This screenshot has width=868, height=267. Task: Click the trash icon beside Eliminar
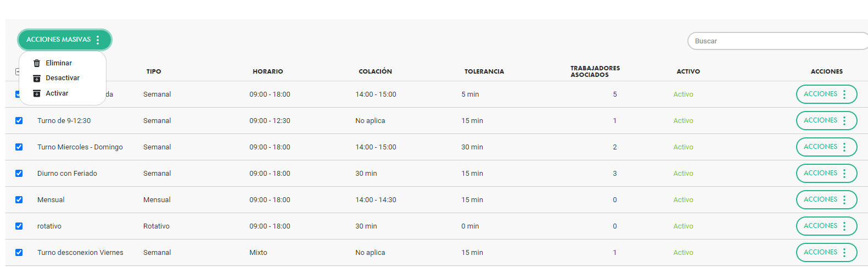(37, 63)
